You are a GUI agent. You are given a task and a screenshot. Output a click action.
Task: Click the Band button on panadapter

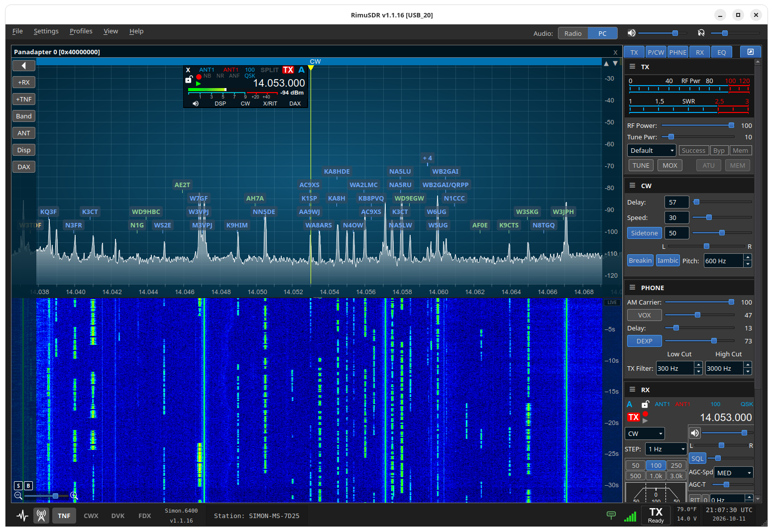pos(24,116)
